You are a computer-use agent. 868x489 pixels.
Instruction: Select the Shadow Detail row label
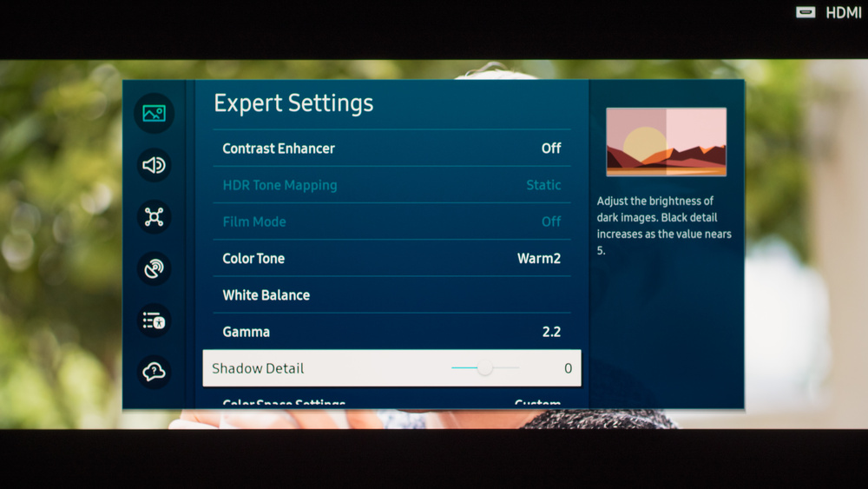coord(258,368)
